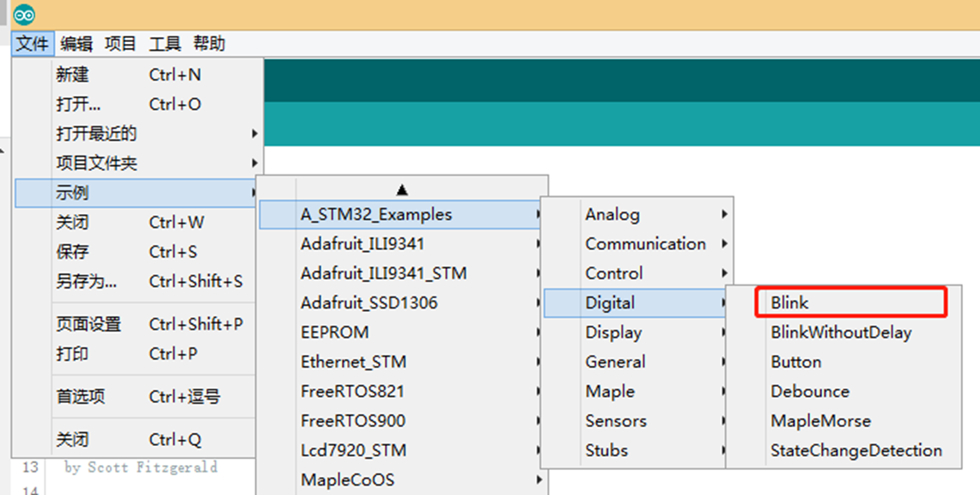Screen dimensions: 980x495
Task: Click the Arduino logo in title bar
Action: click(x=24, y=15)
